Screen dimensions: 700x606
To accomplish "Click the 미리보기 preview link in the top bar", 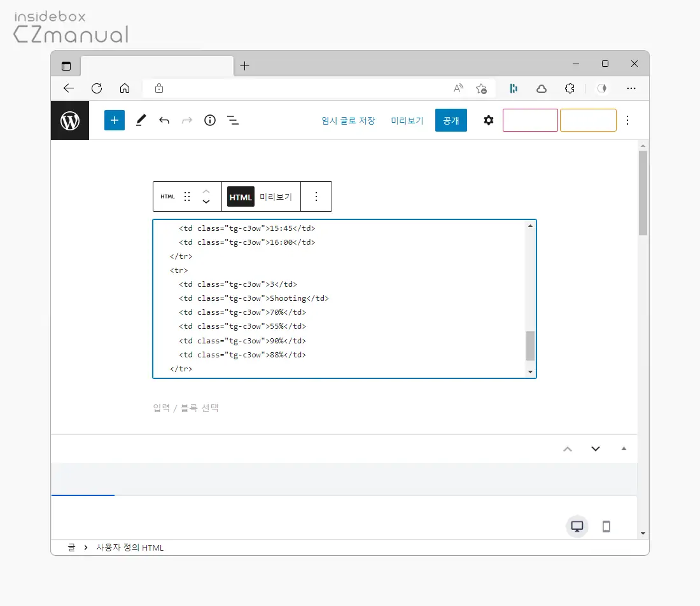I will [x=407, y=120].
